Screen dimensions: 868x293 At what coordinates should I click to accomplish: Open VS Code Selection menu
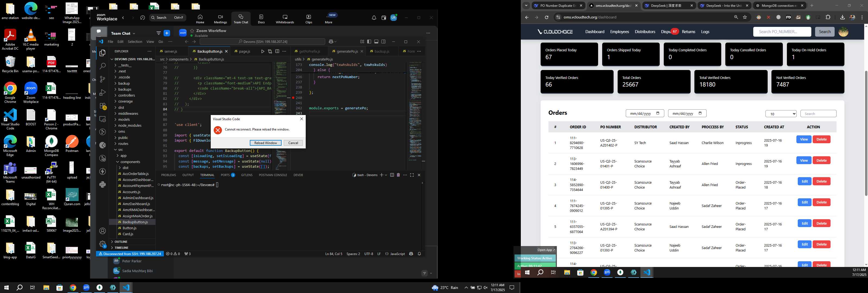coord(135,42)
